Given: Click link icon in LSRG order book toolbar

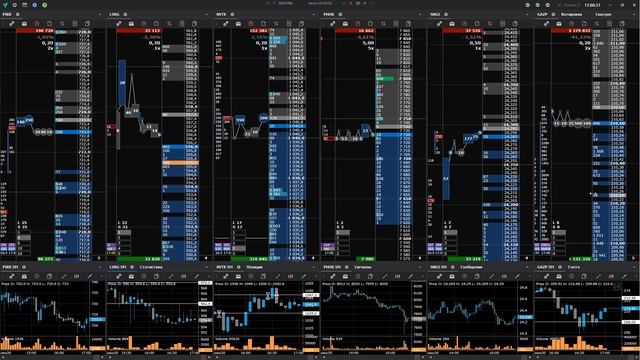Looking at the screenshot, I should point(119,24).
